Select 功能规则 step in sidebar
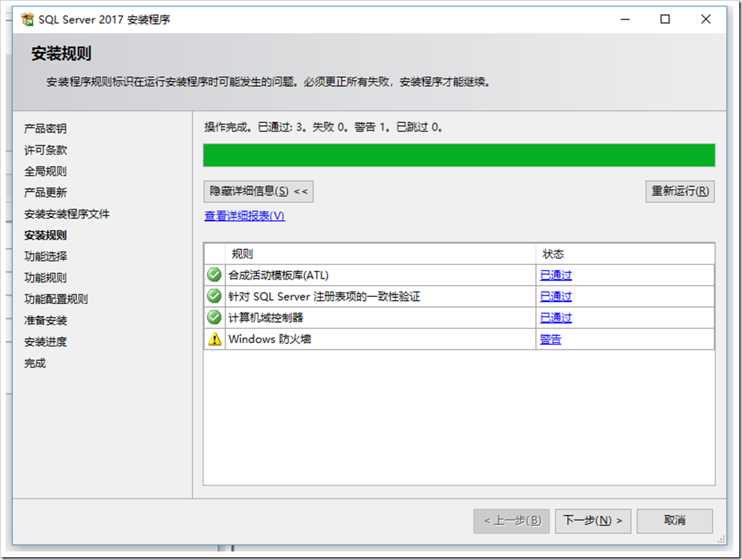 (45, 278)
